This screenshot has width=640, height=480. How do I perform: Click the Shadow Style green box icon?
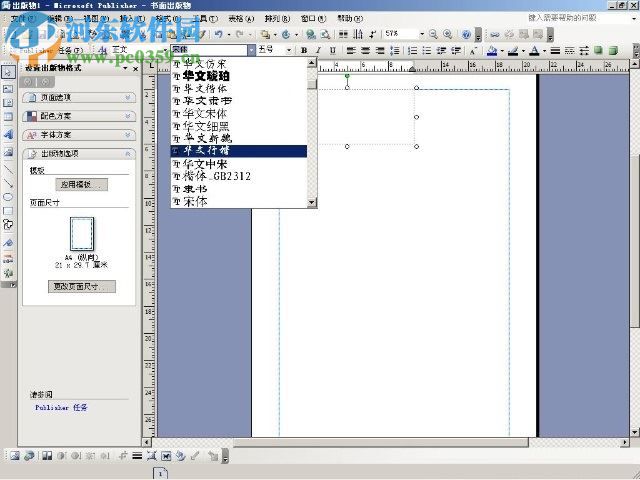point(598,51)
